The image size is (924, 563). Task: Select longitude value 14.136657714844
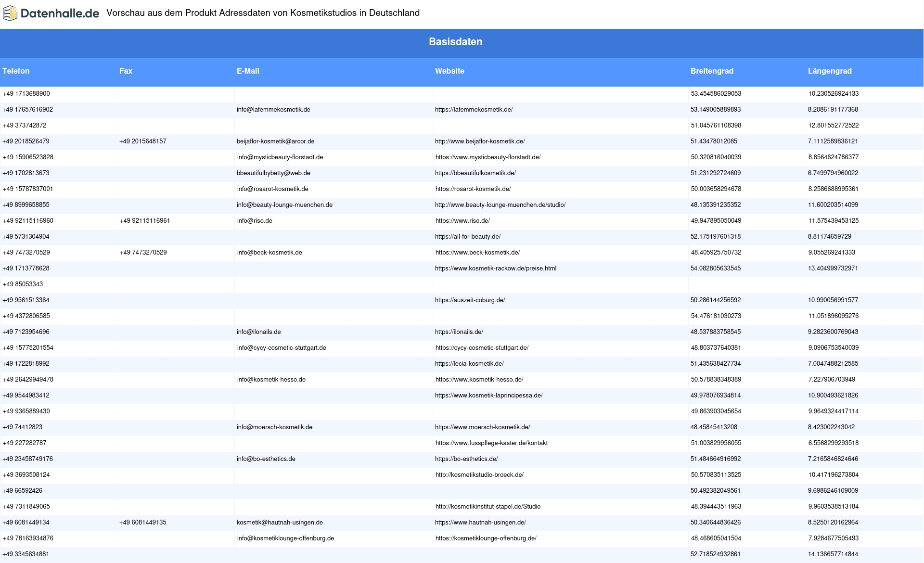click(833, 554)
